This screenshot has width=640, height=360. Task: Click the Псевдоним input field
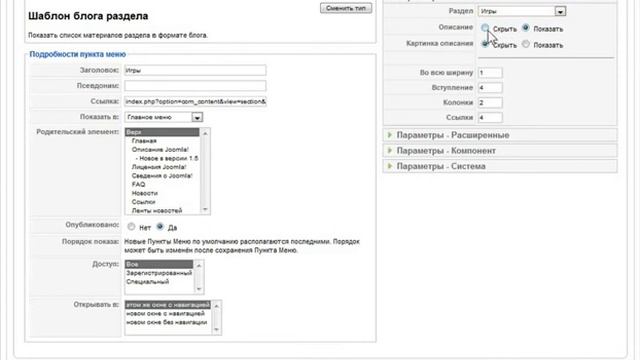tap(195, 86)
